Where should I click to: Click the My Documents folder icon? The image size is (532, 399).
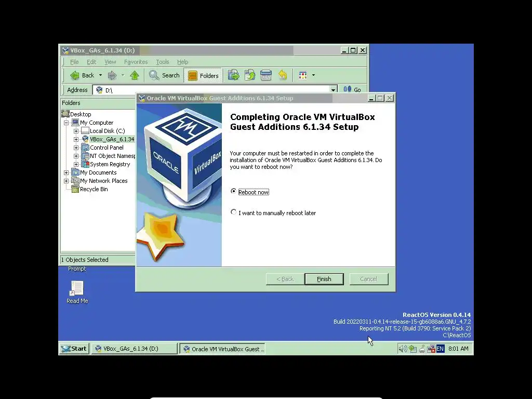coord(75,172)
